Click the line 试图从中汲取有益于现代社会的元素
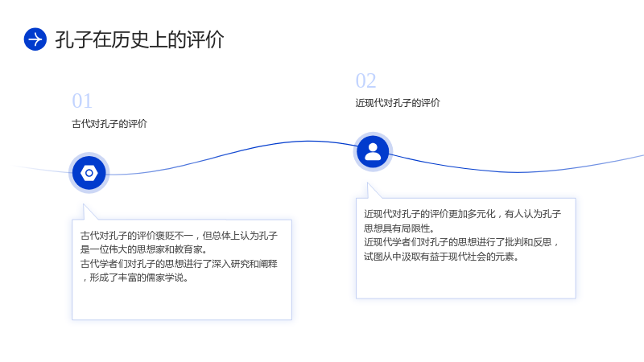This screenshot has width=644, height=362. (441, 257)
